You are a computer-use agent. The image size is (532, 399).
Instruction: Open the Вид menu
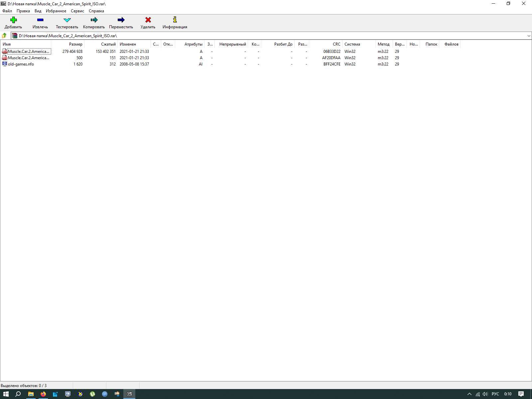pyautogui.click(x=38, y=11)
